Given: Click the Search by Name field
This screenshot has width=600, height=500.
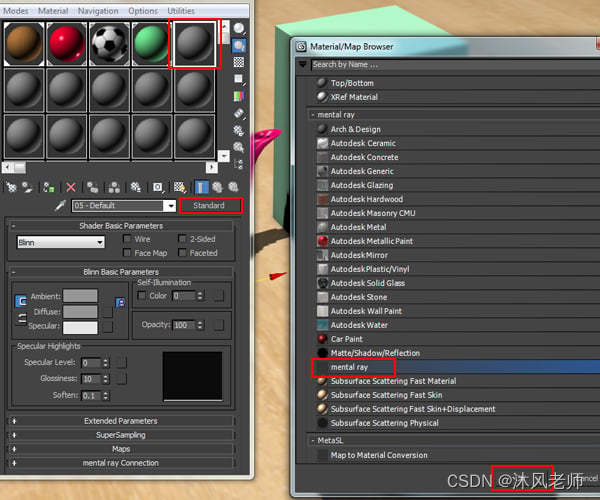Looking at the screenshot, I should (455, 64).
